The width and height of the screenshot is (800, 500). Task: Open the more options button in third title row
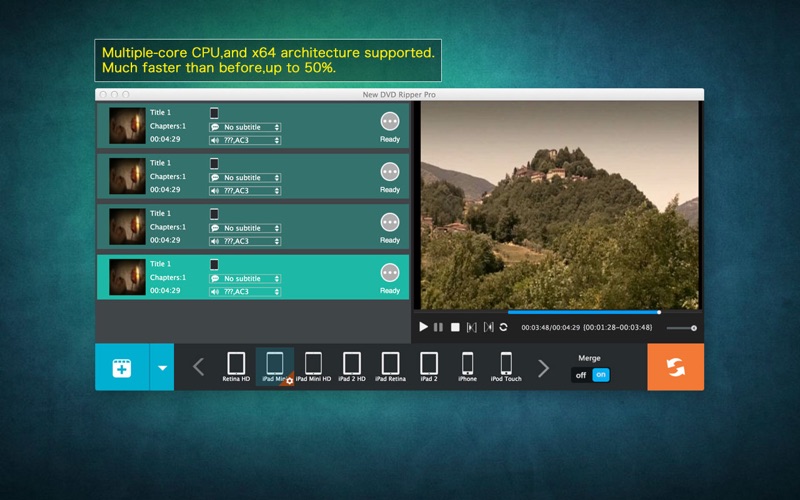click(x=390, y=222)
